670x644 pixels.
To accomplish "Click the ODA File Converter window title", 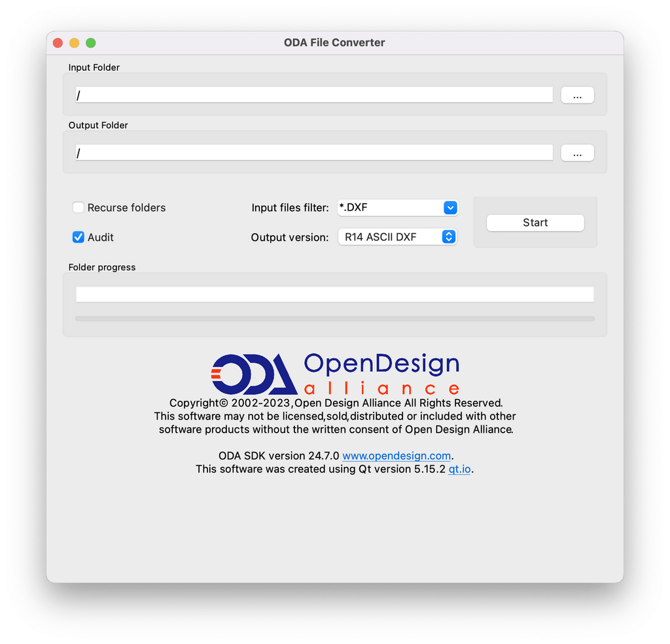I will [334, 43].
